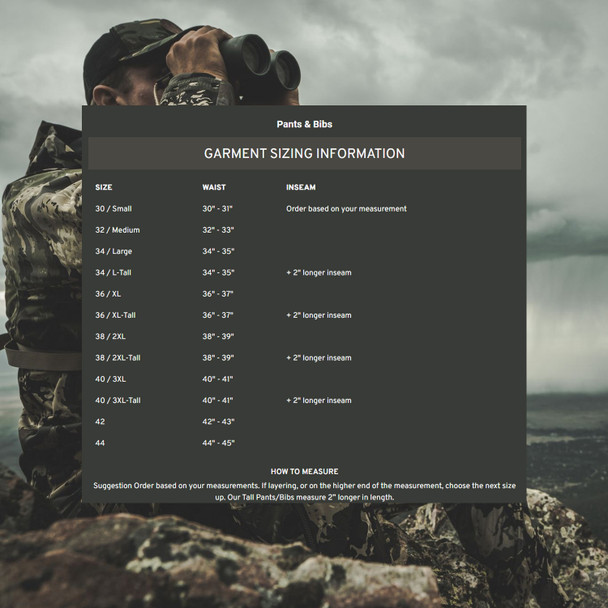The height and width of the screenshot is (608, 608).
Task: Click the SIZE column header
Action: [104, 187]
